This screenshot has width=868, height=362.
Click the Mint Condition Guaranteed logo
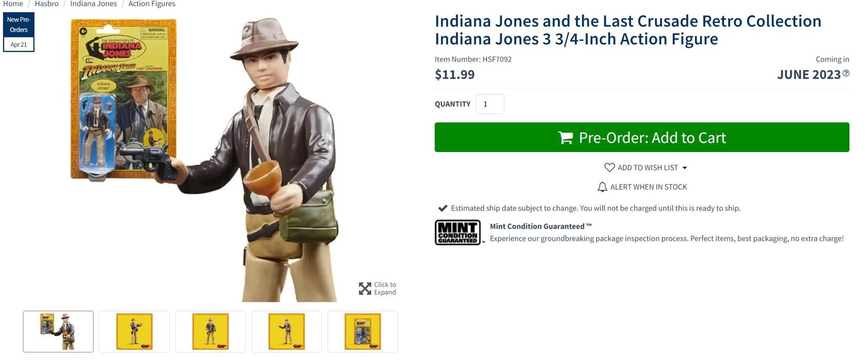coord(457,232)
